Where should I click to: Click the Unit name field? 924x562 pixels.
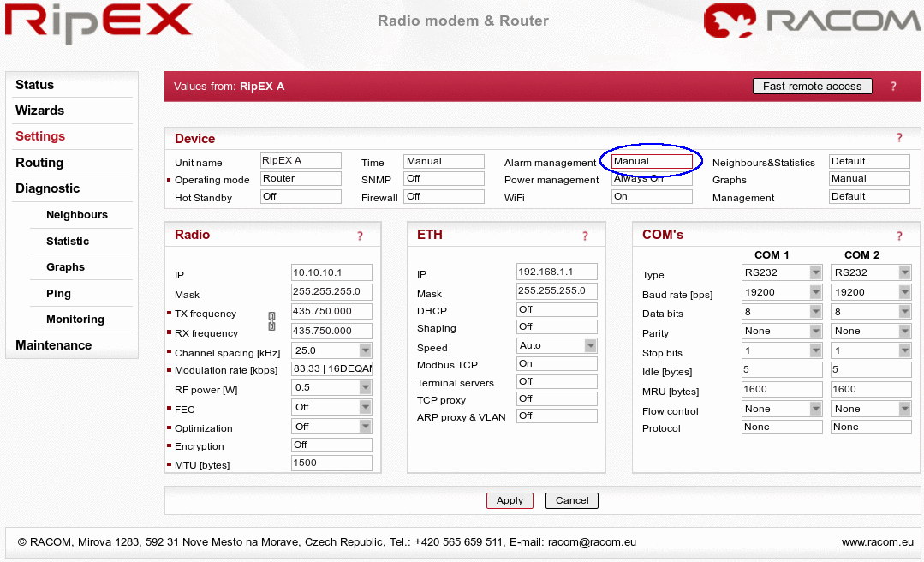pyautogui.click(x=301, y=160)
